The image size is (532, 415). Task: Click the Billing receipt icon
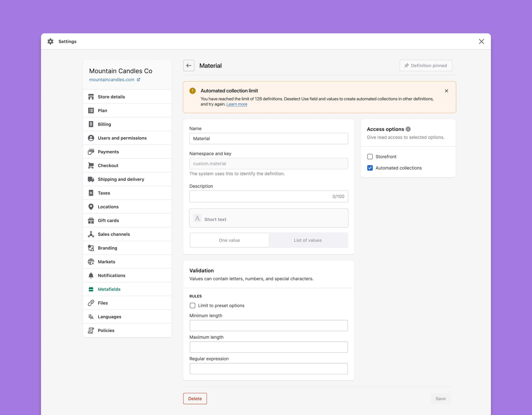pyautogui.click(x=91, y=124)
